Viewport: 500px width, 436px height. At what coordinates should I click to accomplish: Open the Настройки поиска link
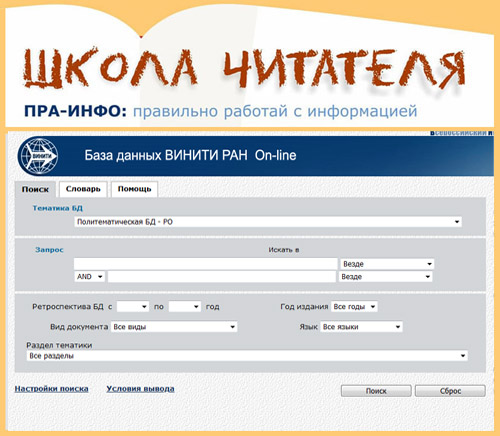click(x=51, y=389)
